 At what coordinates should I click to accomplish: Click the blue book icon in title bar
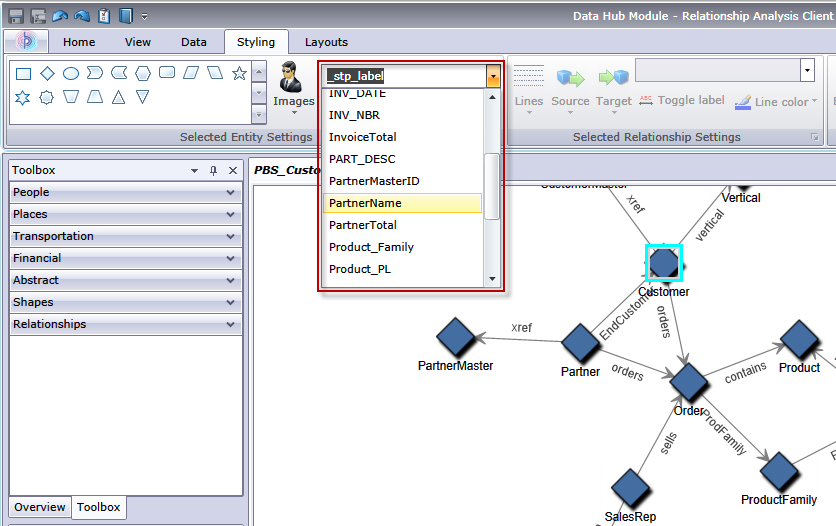(126, 16)
